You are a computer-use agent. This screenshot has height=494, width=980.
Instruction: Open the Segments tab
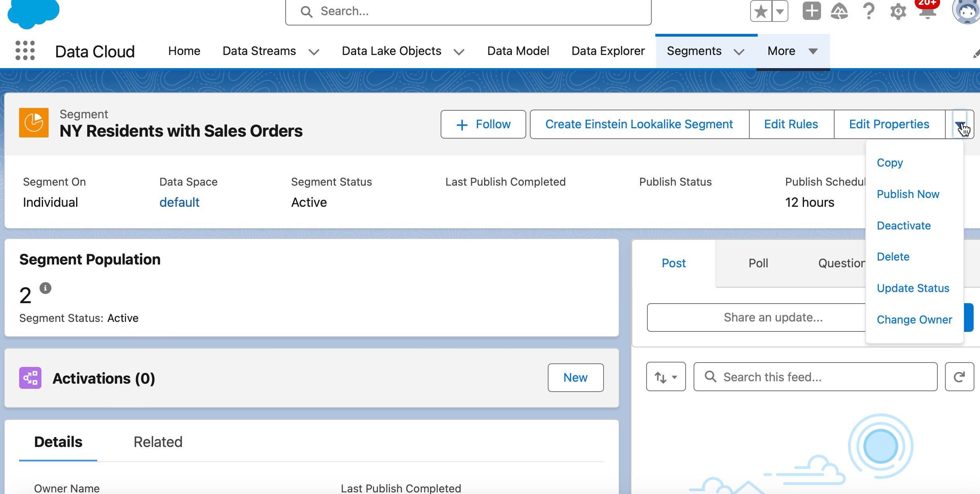[694, 51]
